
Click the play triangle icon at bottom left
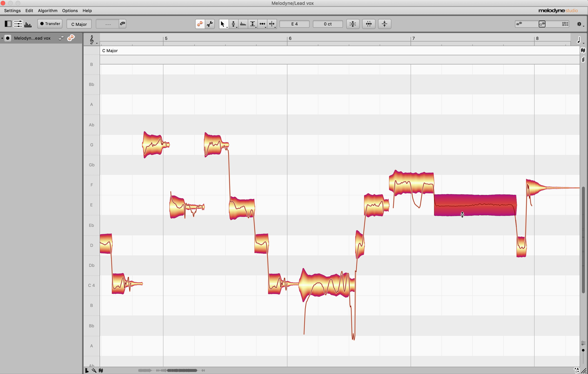coord(87,370)
